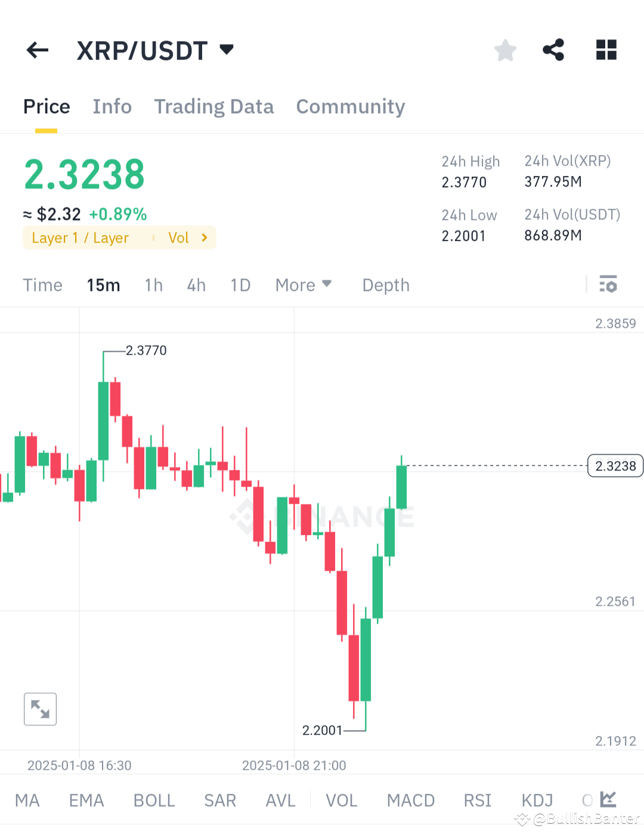Select the MACD indicator
Image resolution: width=644 pixels, height=832 pixels.
410,800
